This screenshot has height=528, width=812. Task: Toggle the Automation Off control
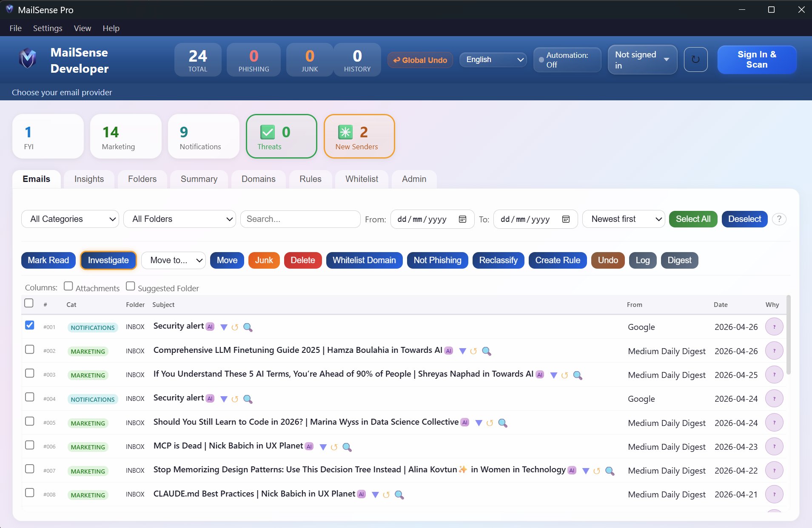pyautogui.click(x=567, y=60)
